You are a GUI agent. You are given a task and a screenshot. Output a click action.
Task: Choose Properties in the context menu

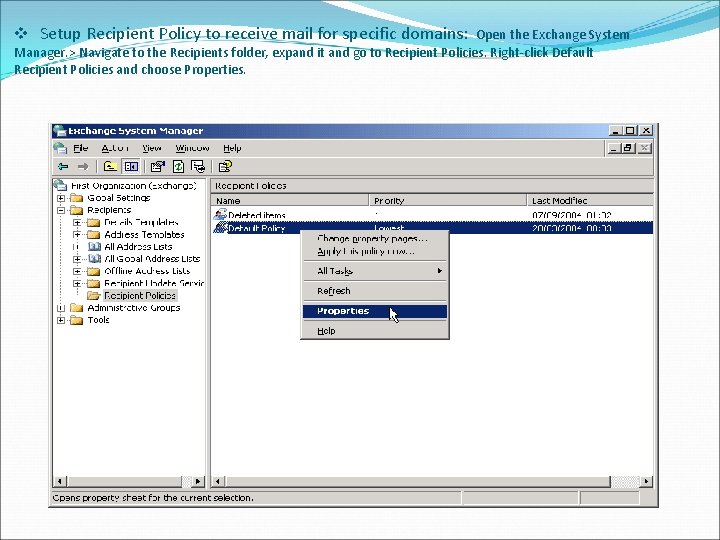(375, 311)
